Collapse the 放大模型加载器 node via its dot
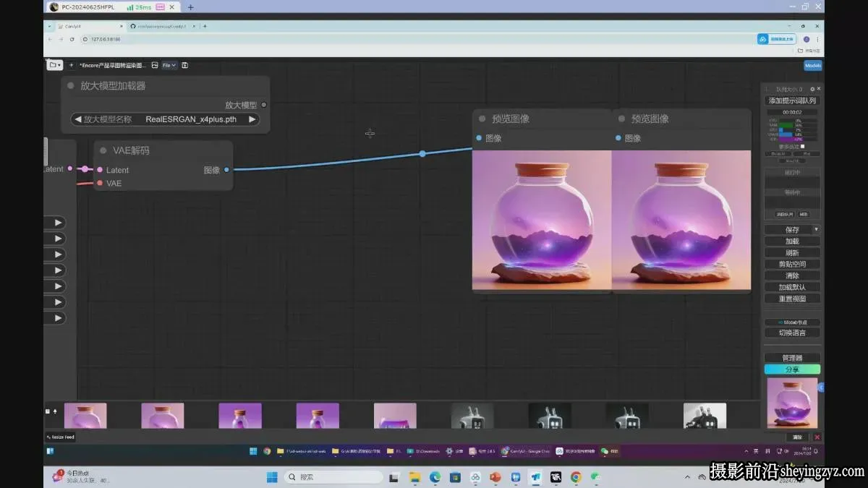The height and width of the screenshot is (488, 868). [71, 85]
